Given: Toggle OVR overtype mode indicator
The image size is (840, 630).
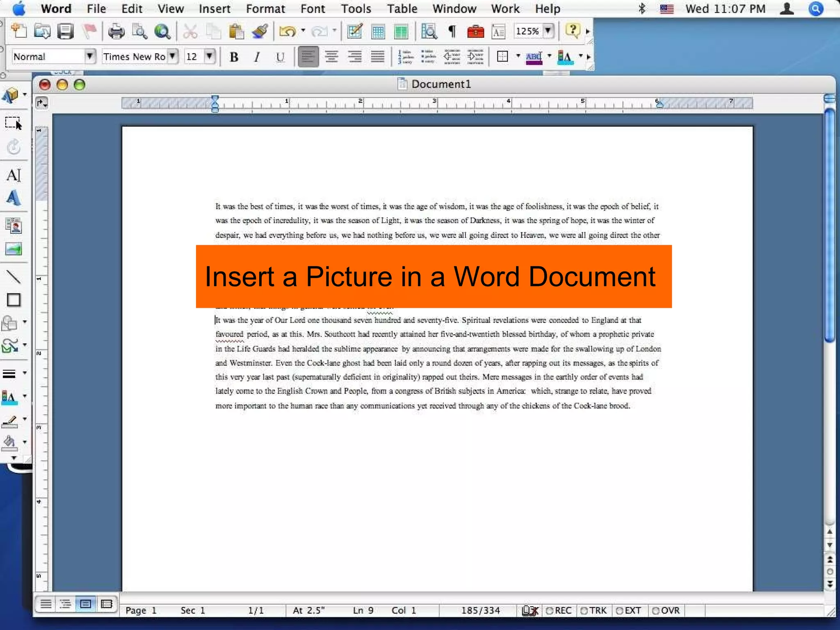Looking at the screenshot, I should [x=666, y=610].
